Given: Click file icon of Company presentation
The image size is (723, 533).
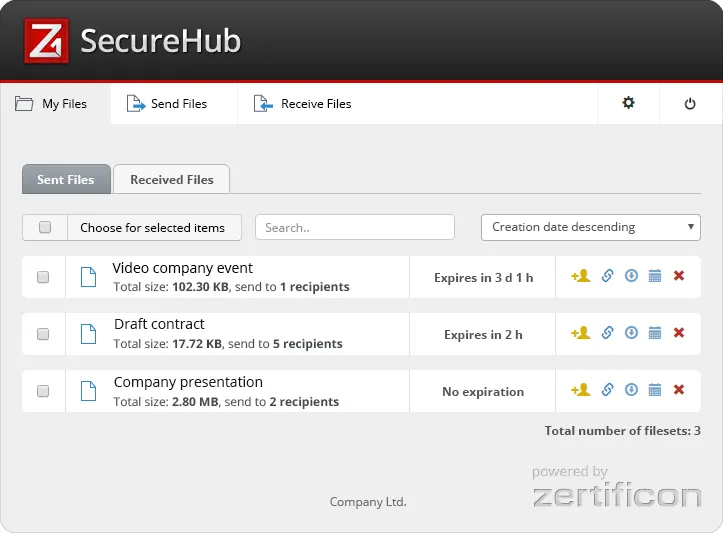Looking at the screenshot, I should pyautogui.click(x=89, y=391).
